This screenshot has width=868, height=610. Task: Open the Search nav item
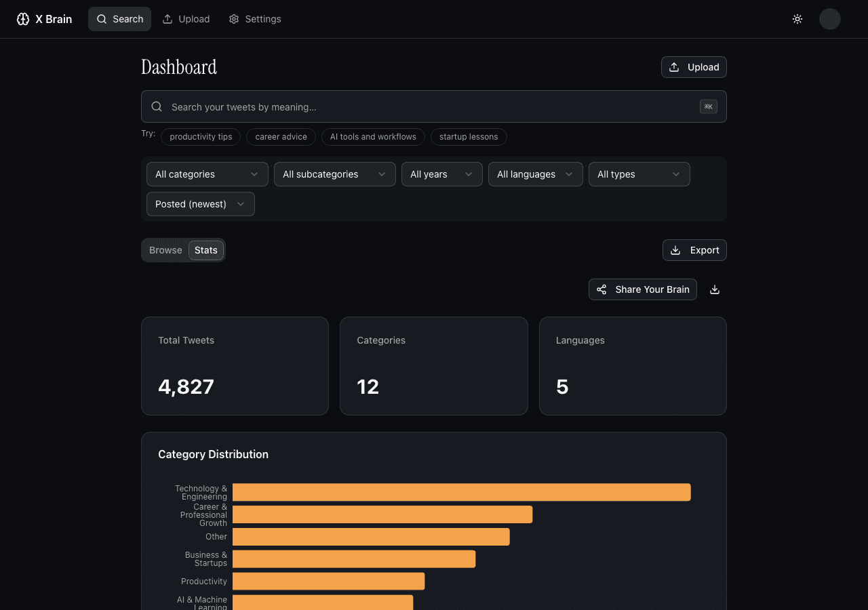119,19
